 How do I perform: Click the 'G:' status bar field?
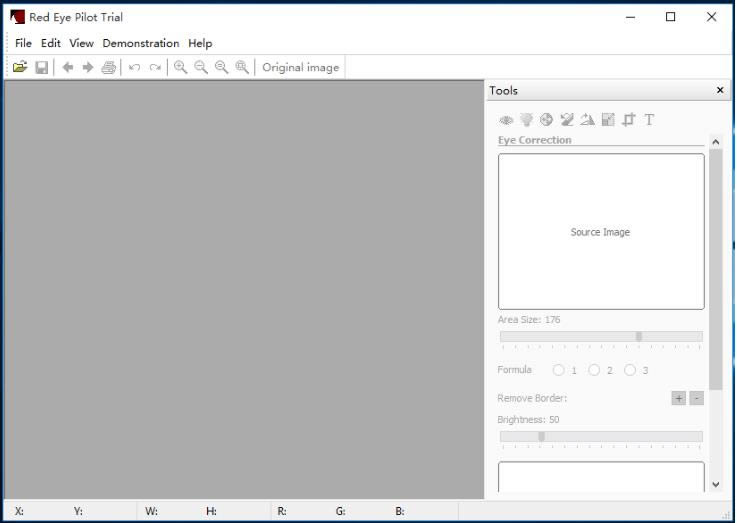(x=341, y=511)
